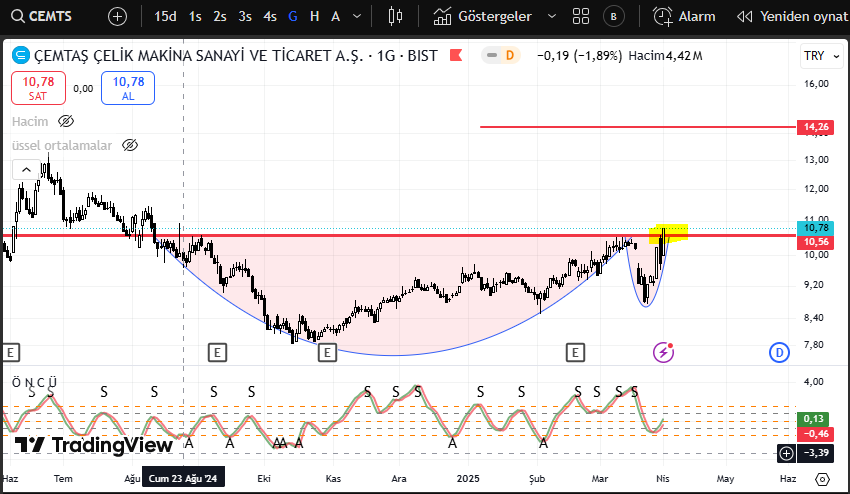
Task: Click the circled B toolbar icon
Action: point(613,16)
